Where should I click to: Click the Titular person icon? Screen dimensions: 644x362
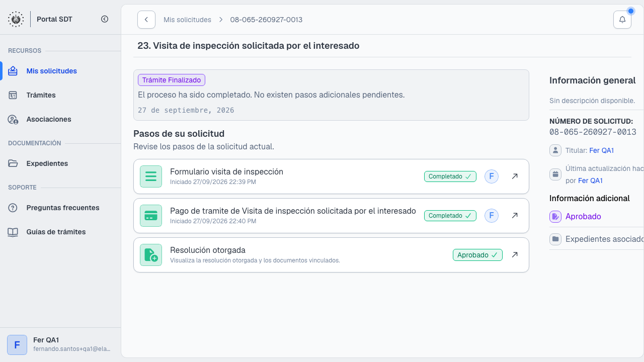(x=555, y=150)
